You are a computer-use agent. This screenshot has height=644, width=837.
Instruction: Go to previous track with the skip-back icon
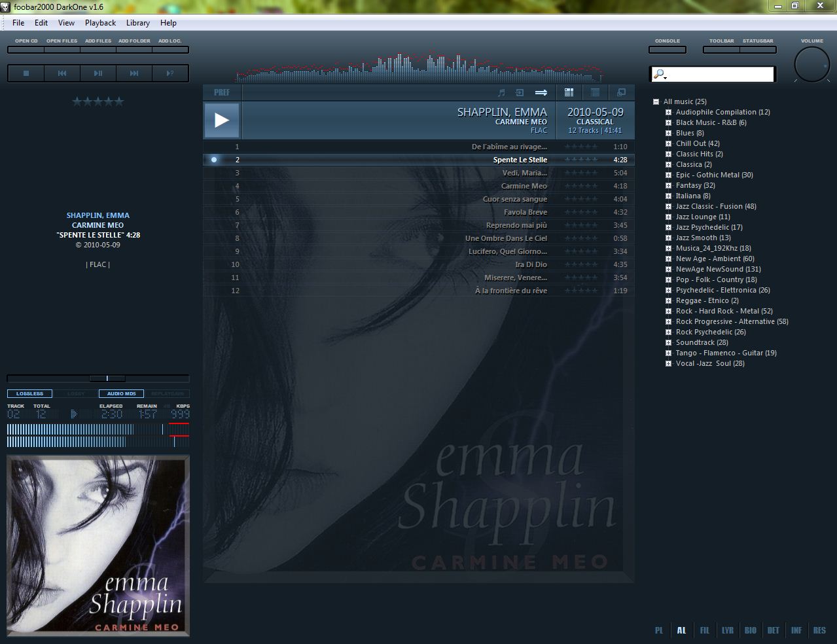click(x=62, y=73)
